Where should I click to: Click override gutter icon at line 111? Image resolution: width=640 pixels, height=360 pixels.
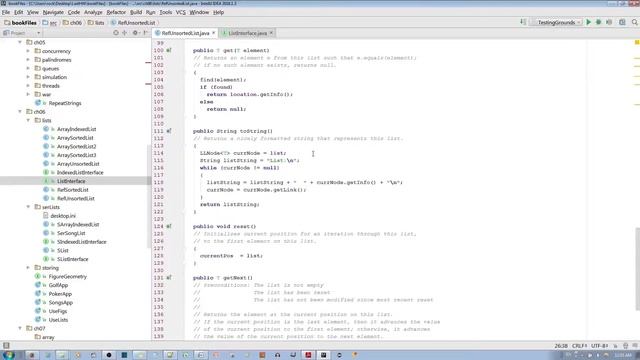(x=169, y=131)
